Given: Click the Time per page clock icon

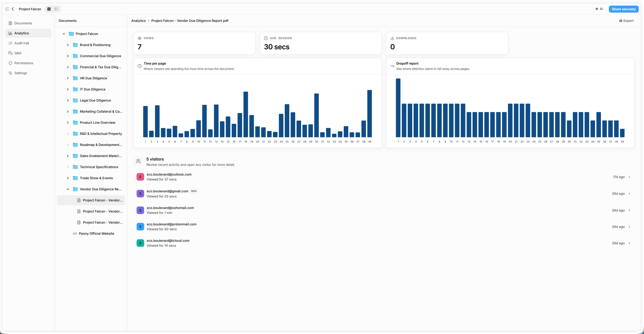Looking at the screenshot, I should point(140,66).
